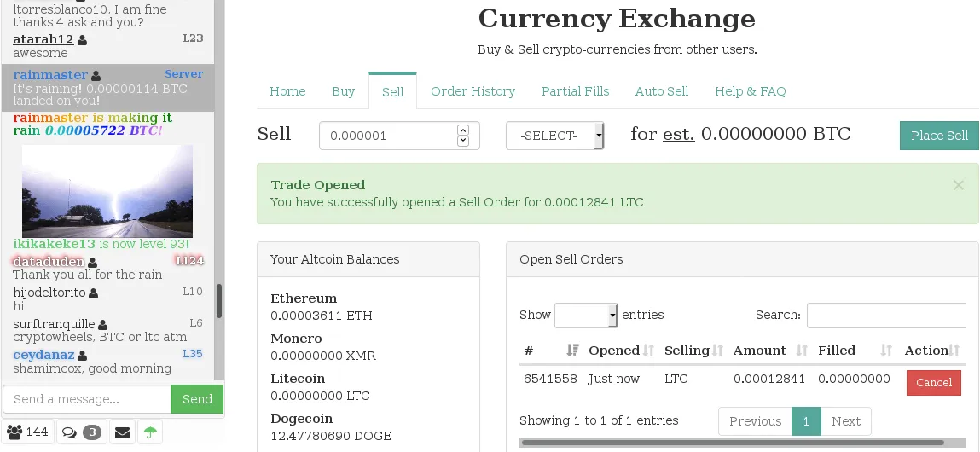Click the L23 level badge
This screenshot has height=452, width=980.
pos(193,38)
